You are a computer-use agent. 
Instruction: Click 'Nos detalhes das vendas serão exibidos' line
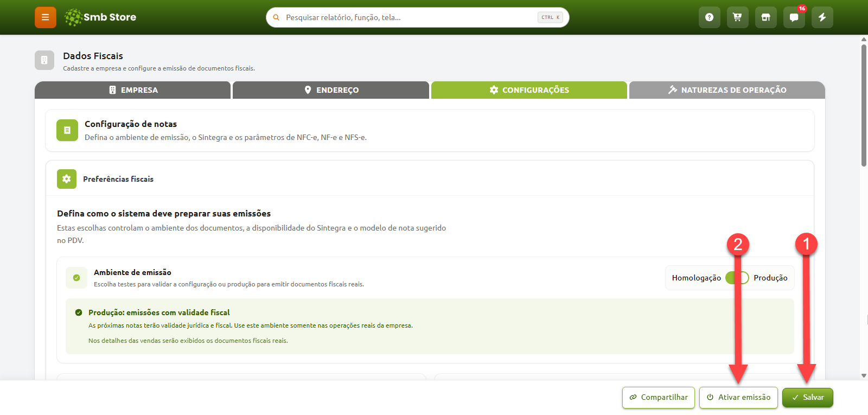(188, 341)
